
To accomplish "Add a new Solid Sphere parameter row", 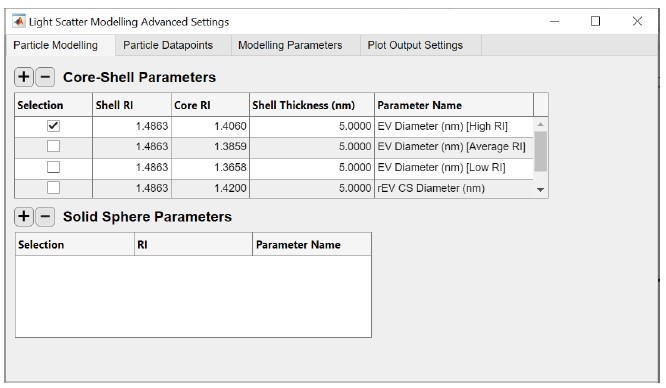I will tap(24, 216).
